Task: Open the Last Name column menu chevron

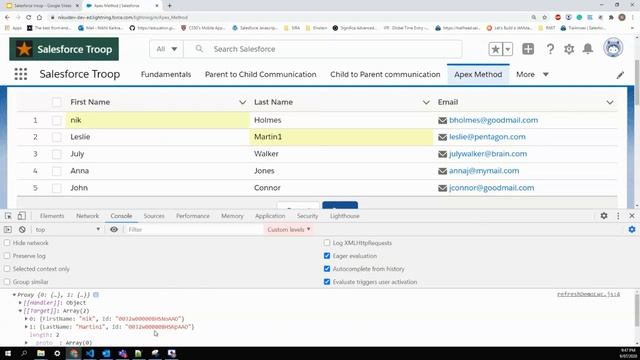Action: pos(426,102)
